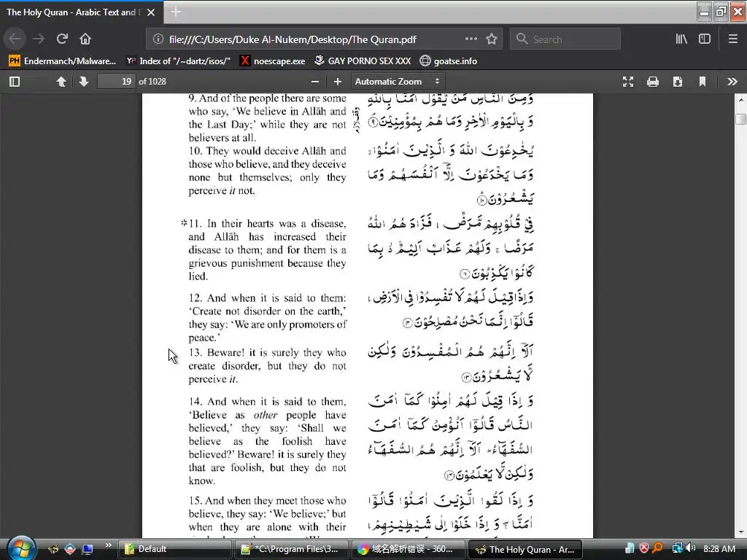This screenshot has width=747, height=560.
Task: Go to next PDF page
Action: [x=84, y=82]
